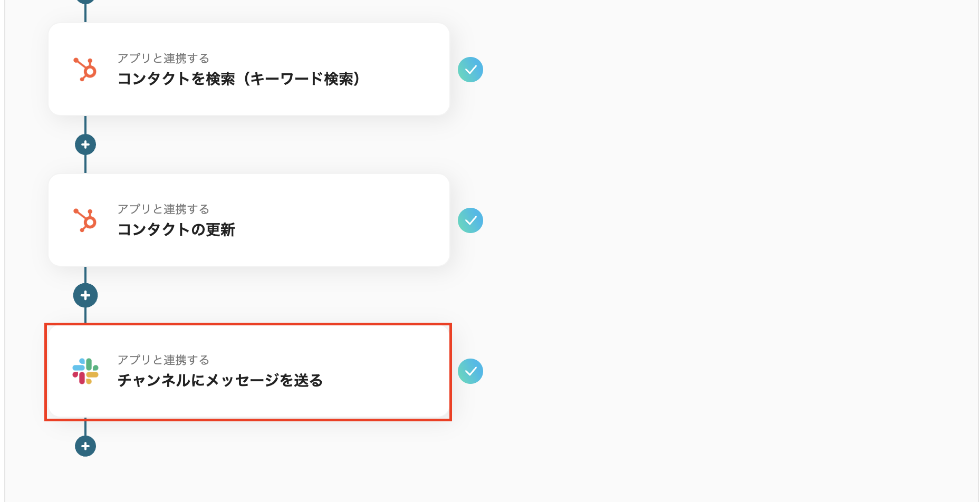Click the plus icon below the contact search step
Image resolution: width=980 pixels, height=502 pixels.
coord(85,144)
